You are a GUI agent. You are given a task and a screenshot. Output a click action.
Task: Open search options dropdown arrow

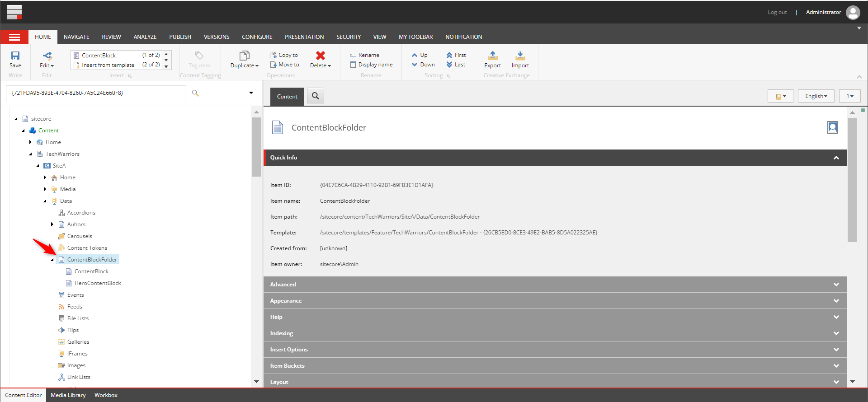(x=251, y=93)
